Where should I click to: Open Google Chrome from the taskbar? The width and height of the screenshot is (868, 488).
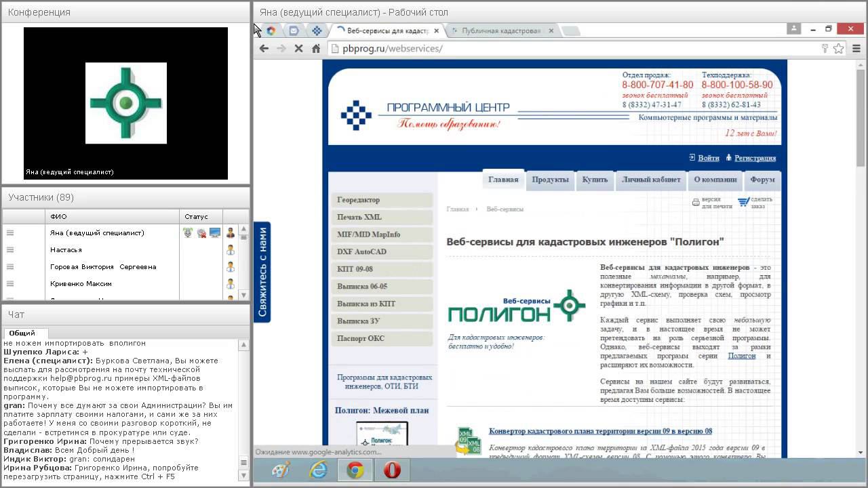click(x=355, y=470)
